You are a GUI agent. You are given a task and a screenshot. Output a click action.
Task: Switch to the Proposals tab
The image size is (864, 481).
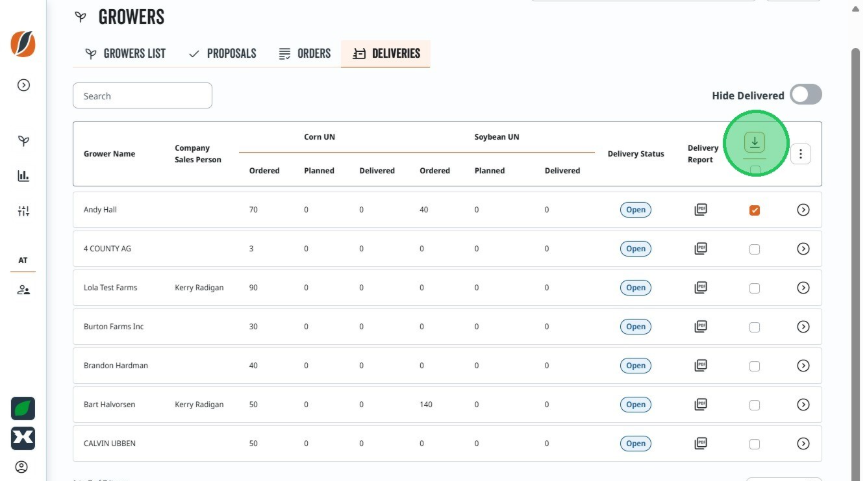222,53
